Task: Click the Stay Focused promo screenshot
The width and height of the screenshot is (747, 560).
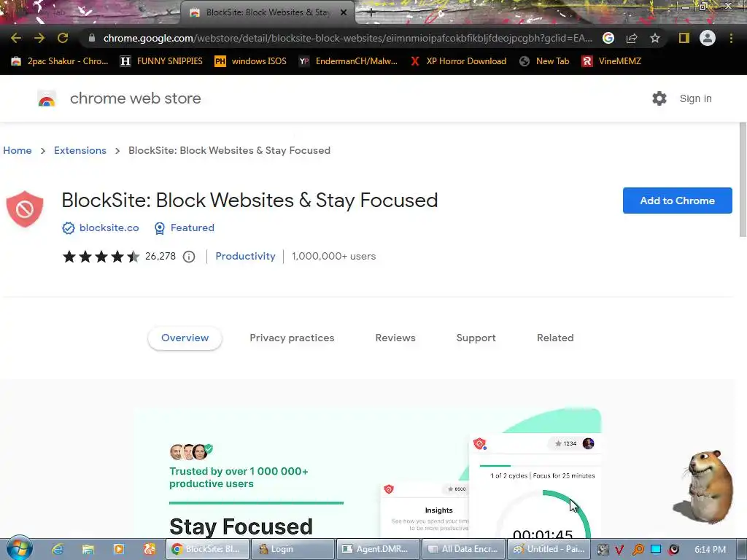Action: [x=368, y=472]
